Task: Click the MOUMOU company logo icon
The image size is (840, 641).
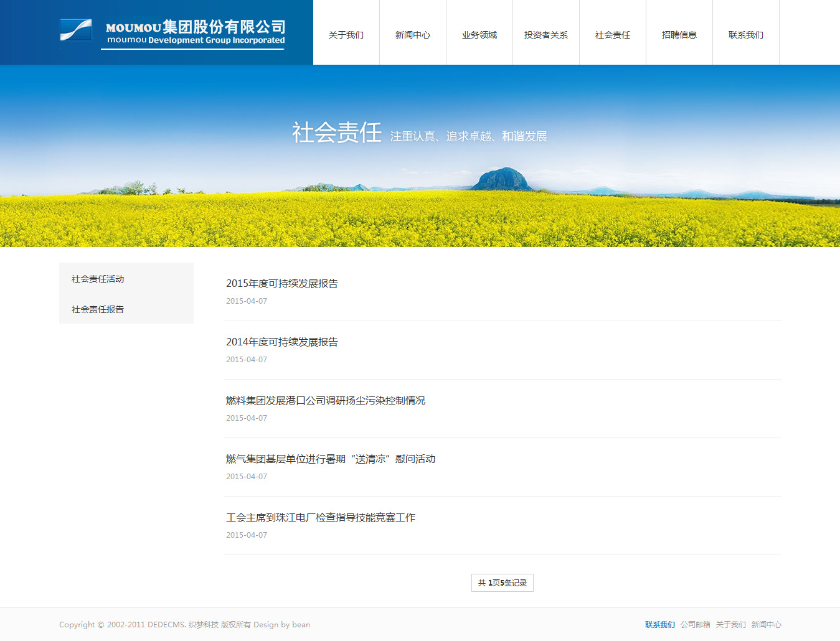Action: click(x=76, y=31)
